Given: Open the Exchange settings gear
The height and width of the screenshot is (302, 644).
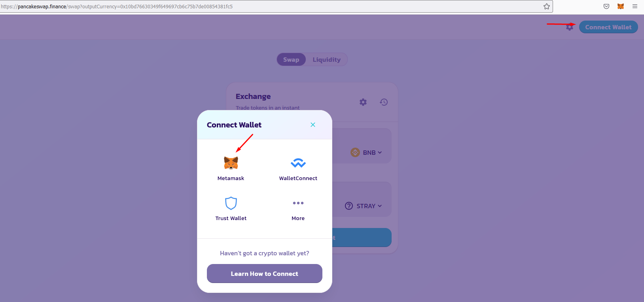Looking at the screenshot, I should [363, 102].
